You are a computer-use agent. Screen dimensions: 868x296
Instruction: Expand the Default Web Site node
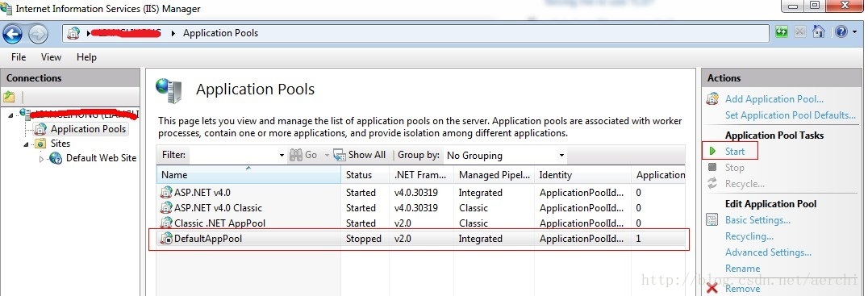coord(40,159)
